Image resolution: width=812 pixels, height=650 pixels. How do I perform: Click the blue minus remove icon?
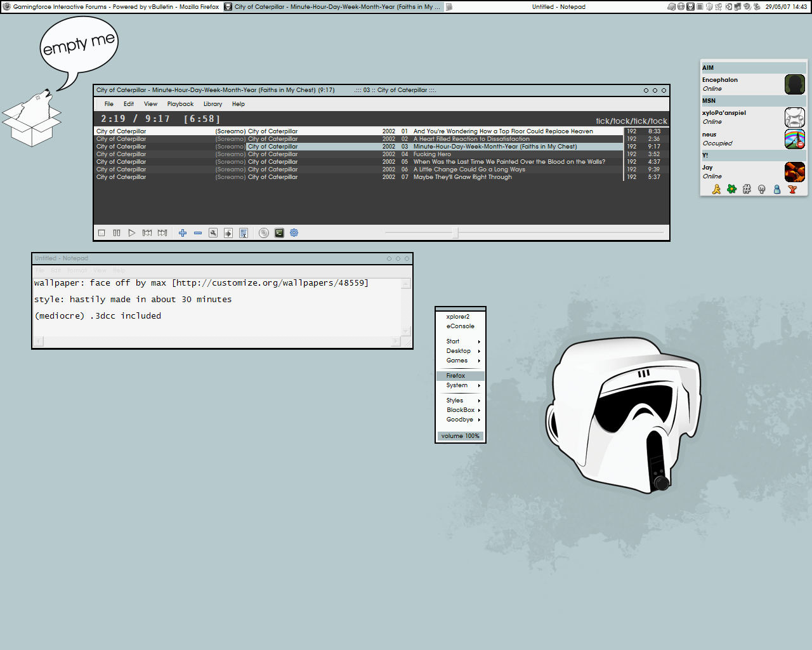[x=198, y=233]
